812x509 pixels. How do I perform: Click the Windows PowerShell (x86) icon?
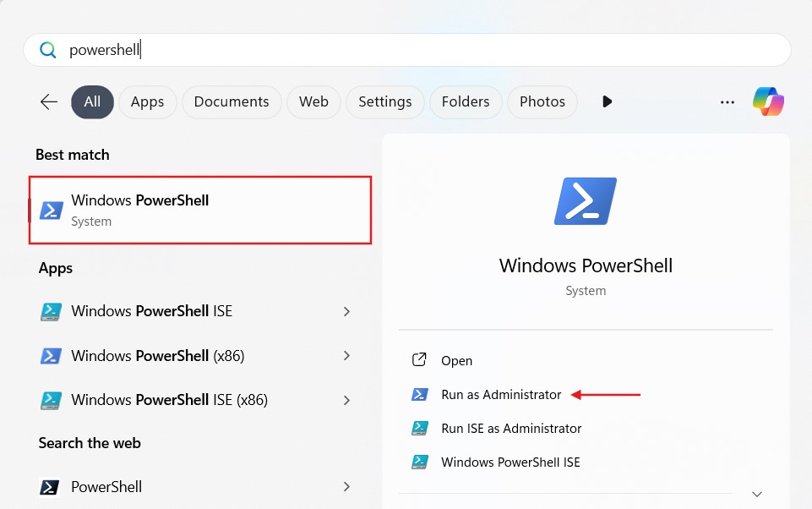click(51, 355)
